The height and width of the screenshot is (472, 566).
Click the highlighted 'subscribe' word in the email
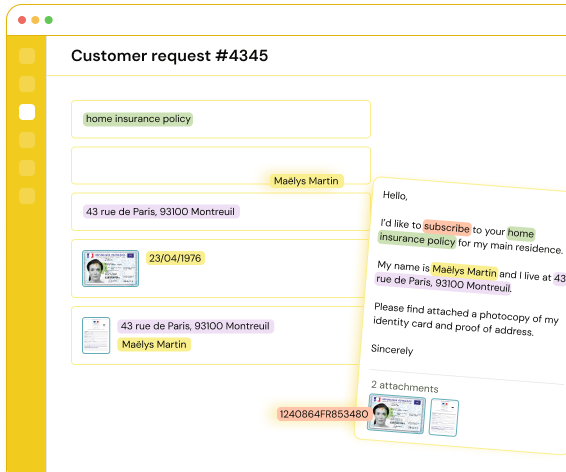click(447, 227)
